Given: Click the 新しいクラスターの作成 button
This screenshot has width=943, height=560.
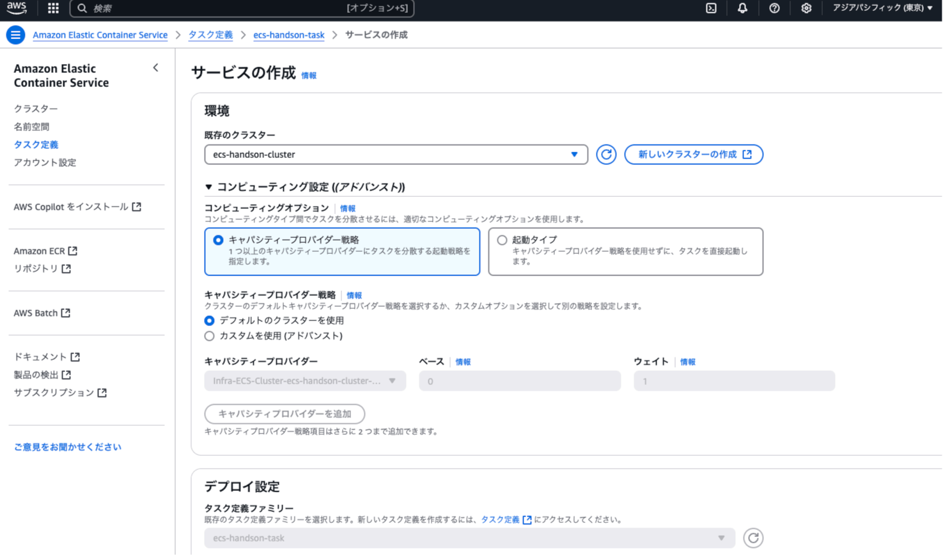Looking at the screenshot, I should (694, 154).
